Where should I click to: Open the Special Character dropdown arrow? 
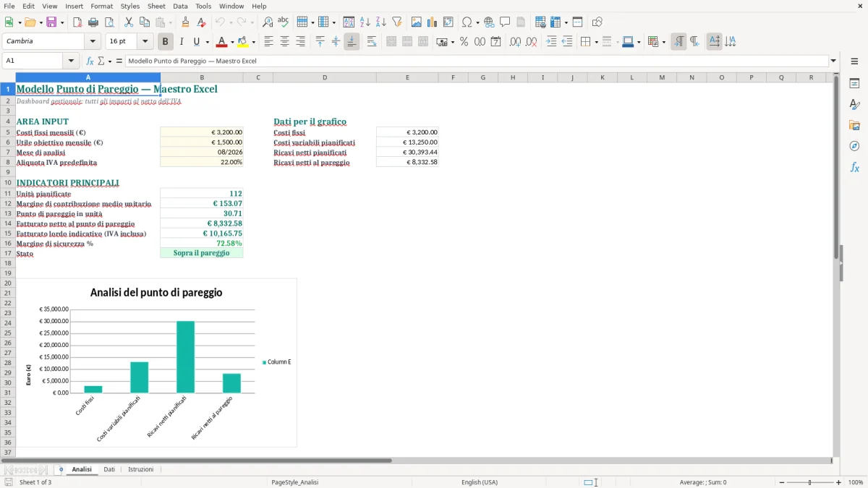477,22
